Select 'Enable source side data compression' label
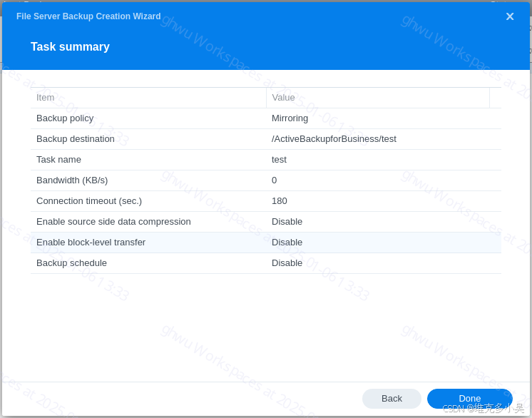The height and width of the screenshot is (418, 532). pyautogui.click(x=113, y=222)
